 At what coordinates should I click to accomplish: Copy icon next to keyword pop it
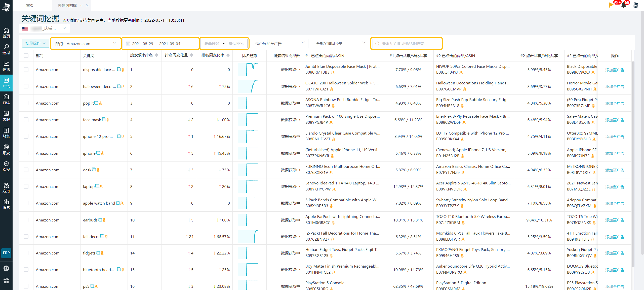[96, 103]
